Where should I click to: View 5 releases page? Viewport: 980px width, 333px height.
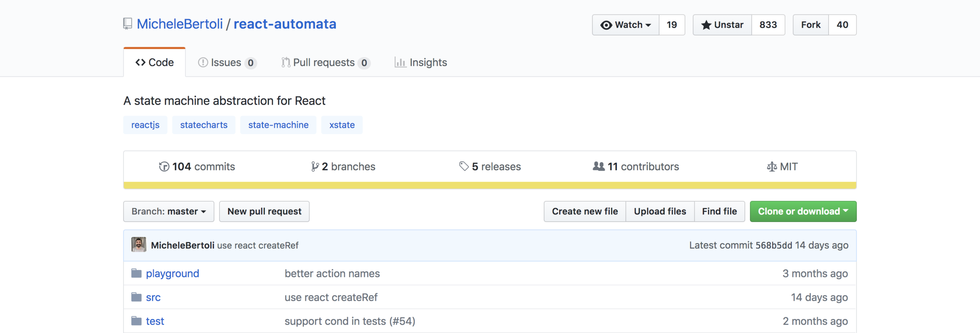[x=490, y=167]
